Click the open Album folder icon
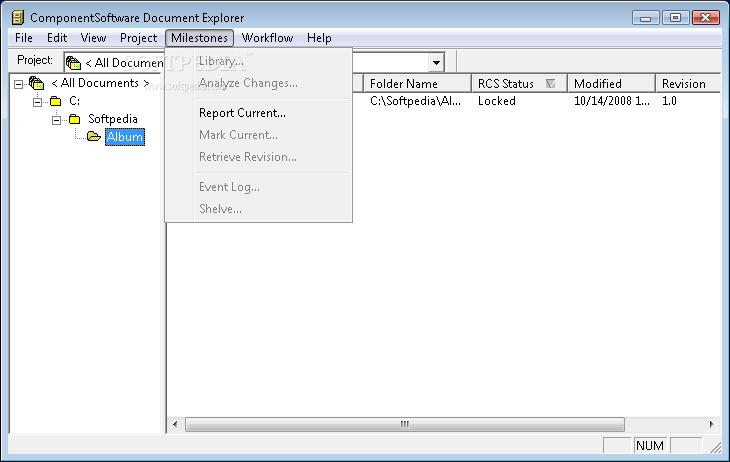 coord(94,136)
